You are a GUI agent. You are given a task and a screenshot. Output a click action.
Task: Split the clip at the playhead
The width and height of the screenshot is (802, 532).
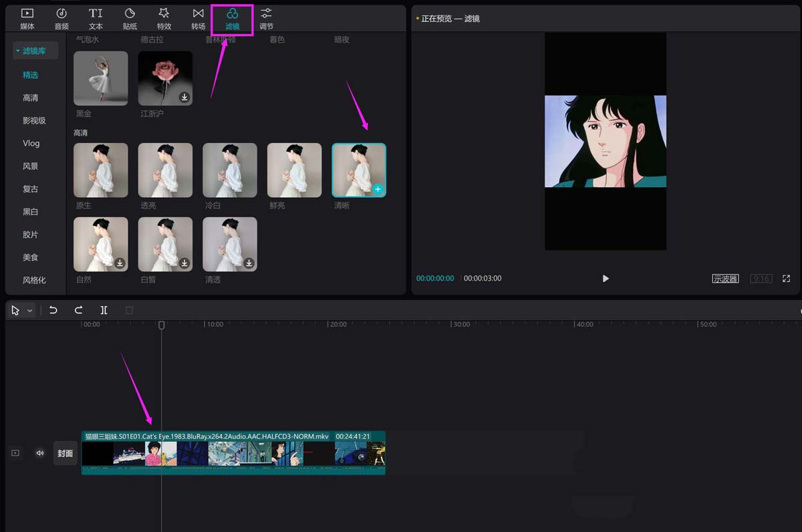point(104,310)
